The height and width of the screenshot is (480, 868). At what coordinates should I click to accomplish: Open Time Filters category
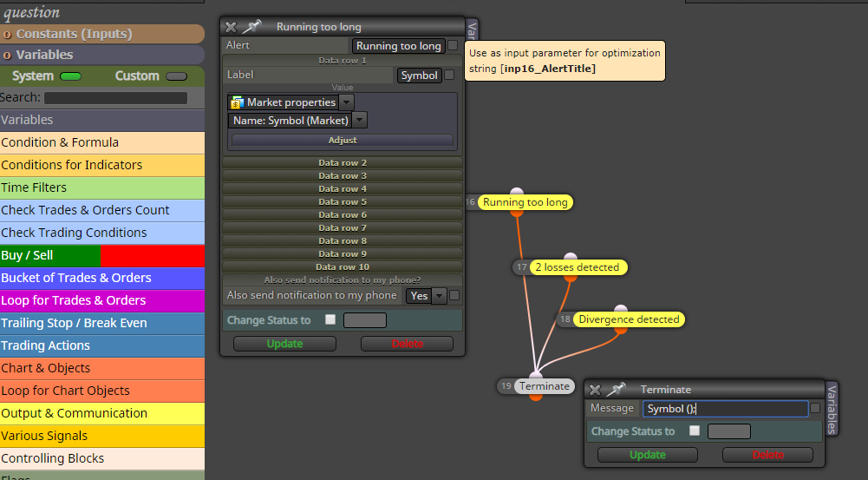point(101,187)
